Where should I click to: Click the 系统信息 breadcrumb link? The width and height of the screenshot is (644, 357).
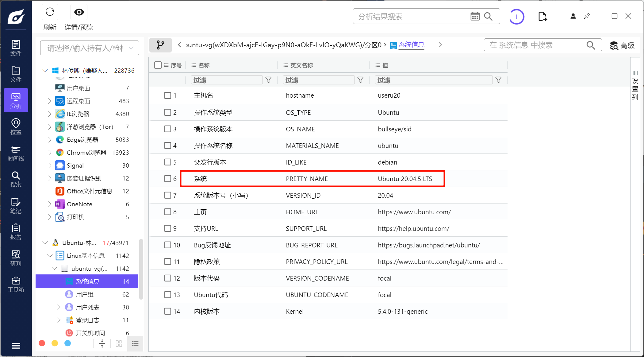[411, 45]
